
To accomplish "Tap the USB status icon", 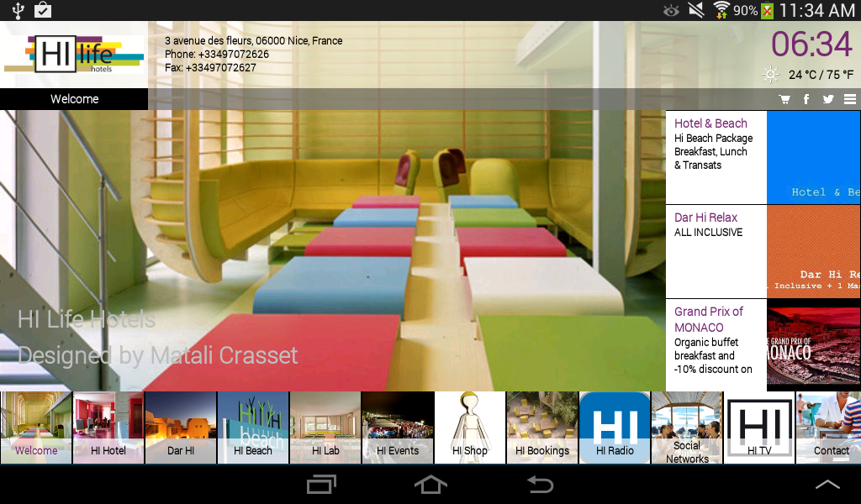I will pos(18,10).
